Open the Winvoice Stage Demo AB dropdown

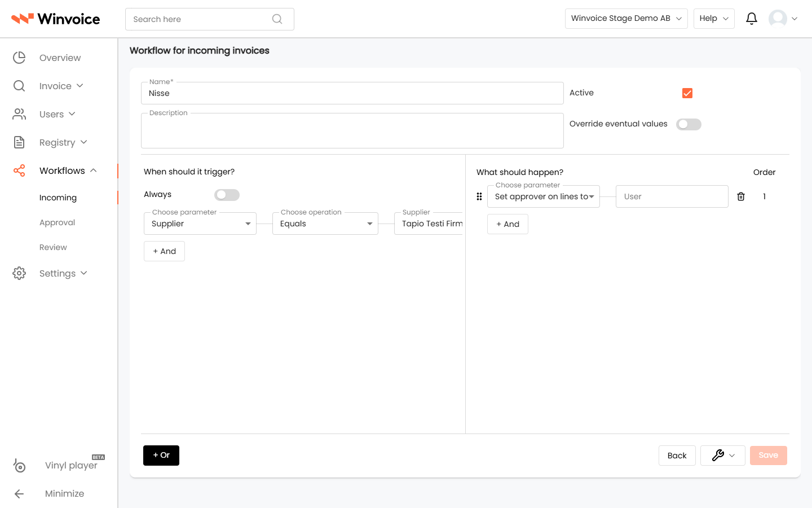[626, 19]
